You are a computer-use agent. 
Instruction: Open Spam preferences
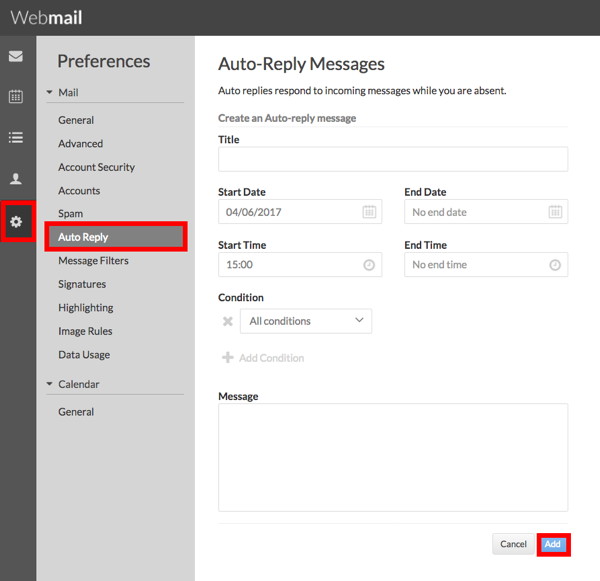click(x=70, y=214)
